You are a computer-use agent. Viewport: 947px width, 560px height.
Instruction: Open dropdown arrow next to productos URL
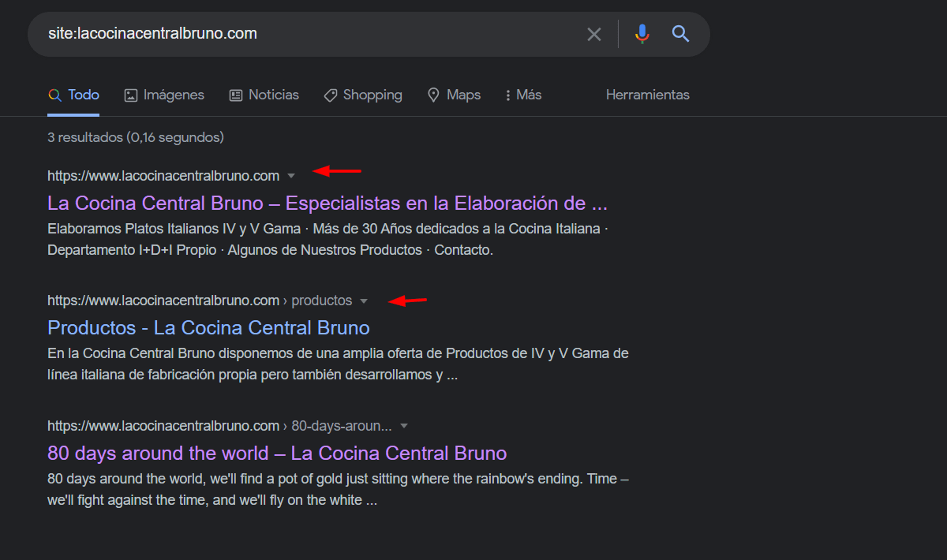[364, 301]
